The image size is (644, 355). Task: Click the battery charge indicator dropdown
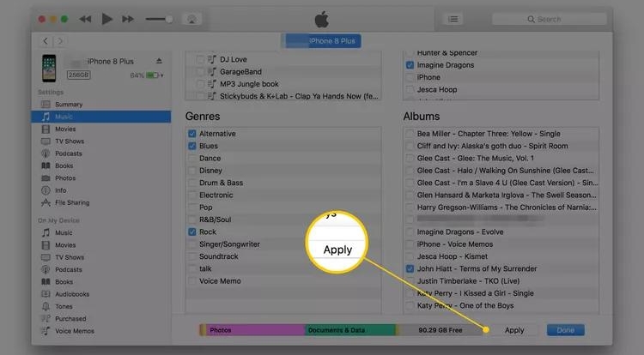pyautogui.click(x=155, y=75)
